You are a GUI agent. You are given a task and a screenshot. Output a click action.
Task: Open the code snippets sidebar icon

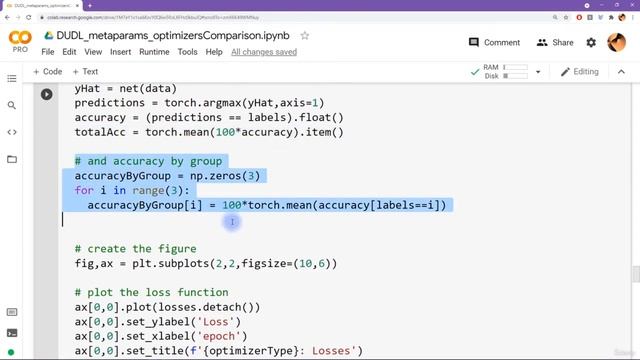click(12, 132)
